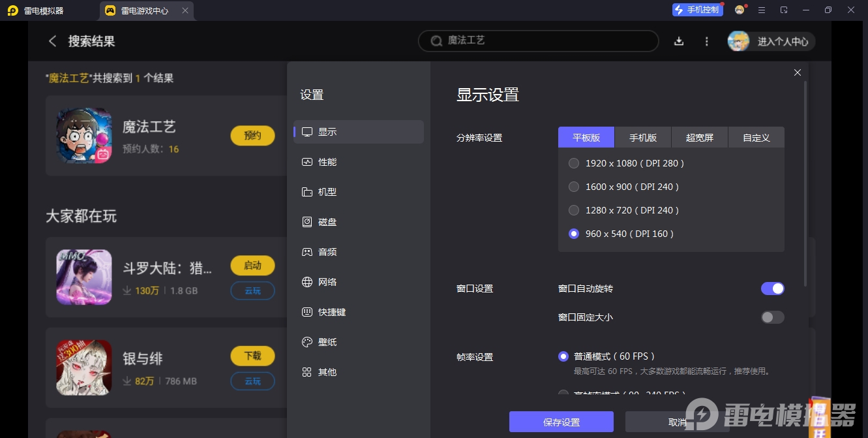The height and width of the screenshot is (438, 868).
Task: Click 启动 button for 斗罗大陆
Action: coord(252,265)
